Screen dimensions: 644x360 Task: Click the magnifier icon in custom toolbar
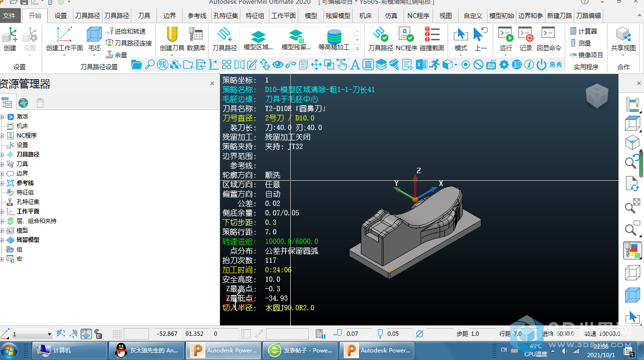click(150, 65)
